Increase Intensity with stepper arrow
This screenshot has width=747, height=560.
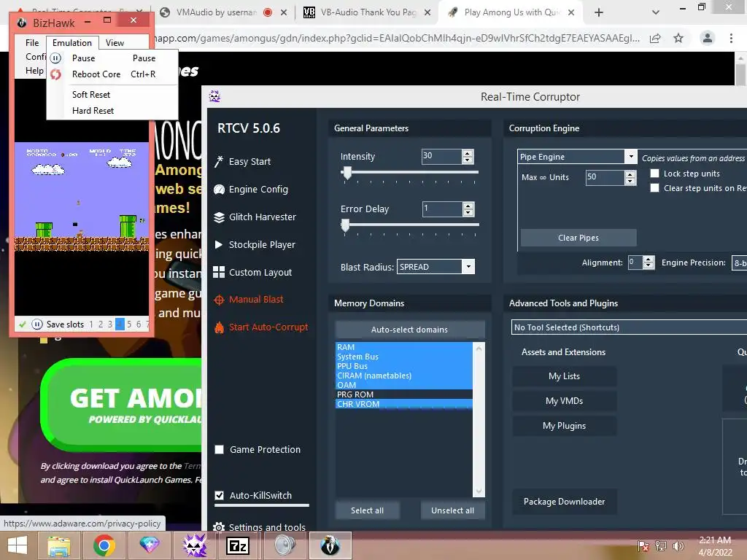[x=468, y=153]
